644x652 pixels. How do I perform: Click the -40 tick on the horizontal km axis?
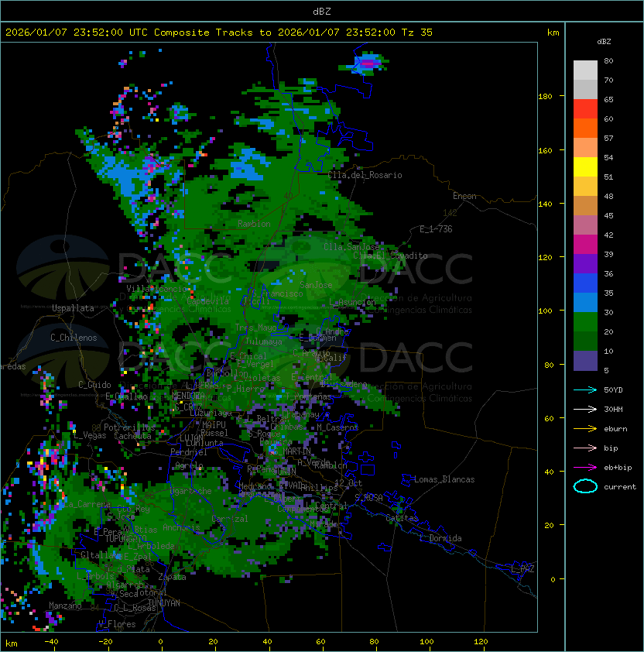click(x=51, y=642)
